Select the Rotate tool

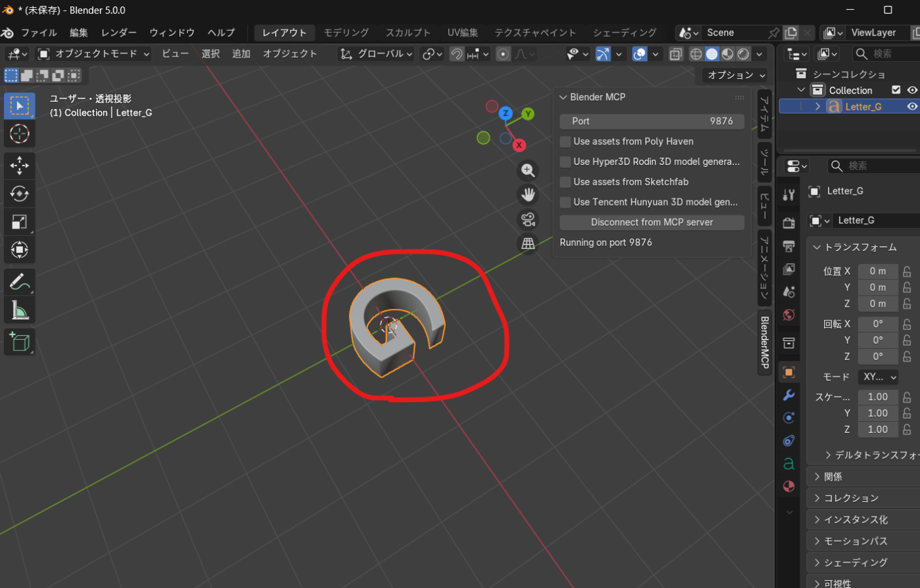(x=19, y=194)
